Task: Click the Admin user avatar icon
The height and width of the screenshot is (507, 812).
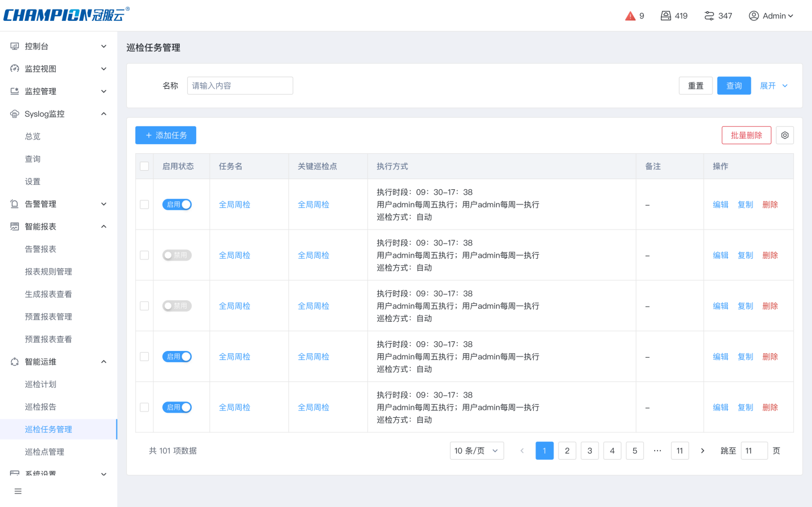Action: point(754,16)
